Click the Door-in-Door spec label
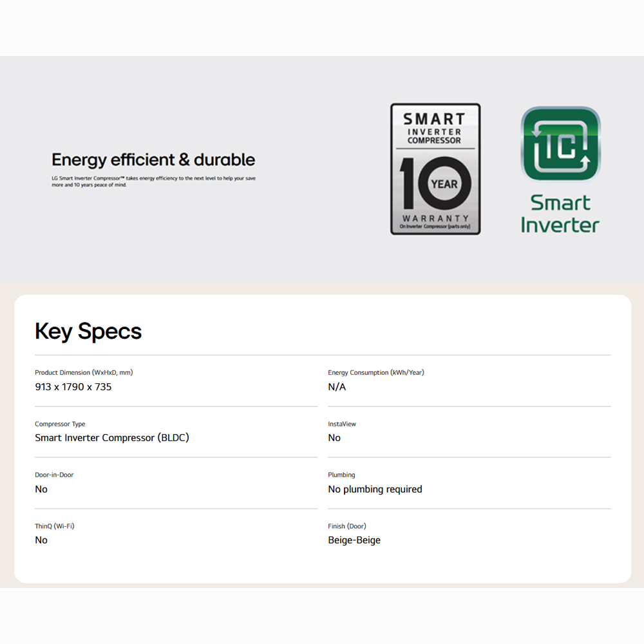 [54, 475]
